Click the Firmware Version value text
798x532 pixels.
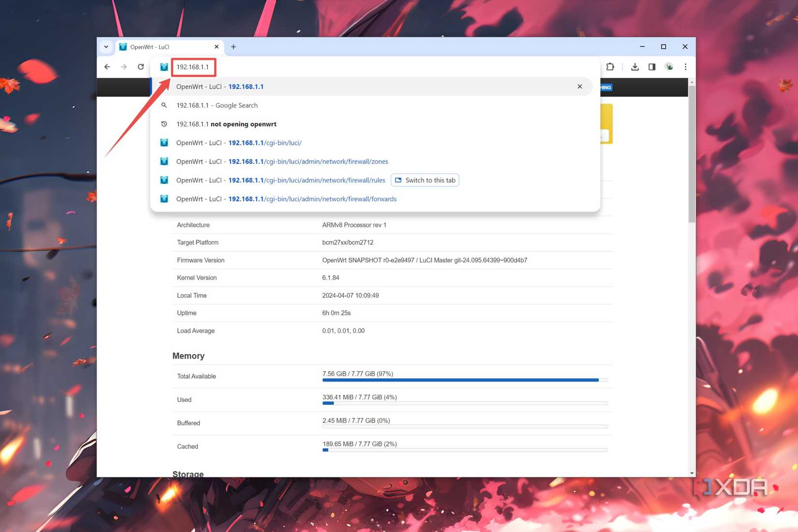click(x=425, y=260)
